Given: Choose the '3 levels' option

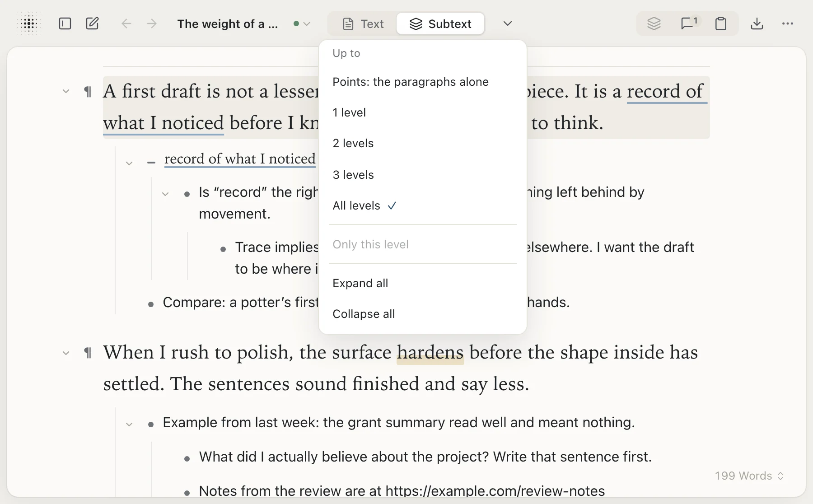Looking at the screenshot, I should point(422,175).
